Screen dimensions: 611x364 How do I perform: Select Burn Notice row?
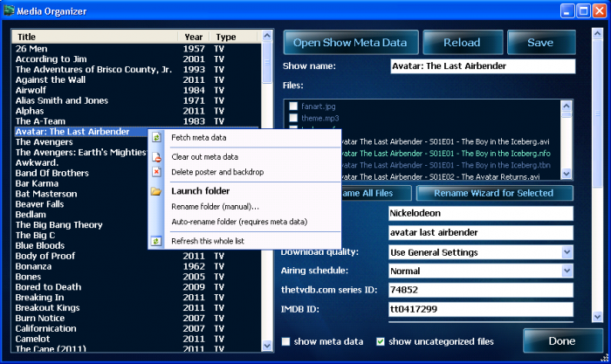point(136,319)
